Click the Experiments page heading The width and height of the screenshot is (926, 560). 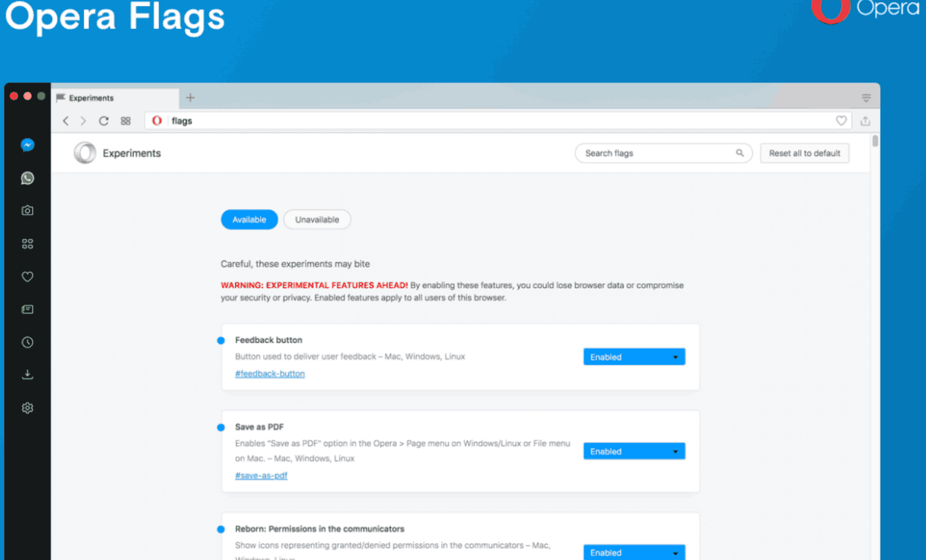(131, 153)
